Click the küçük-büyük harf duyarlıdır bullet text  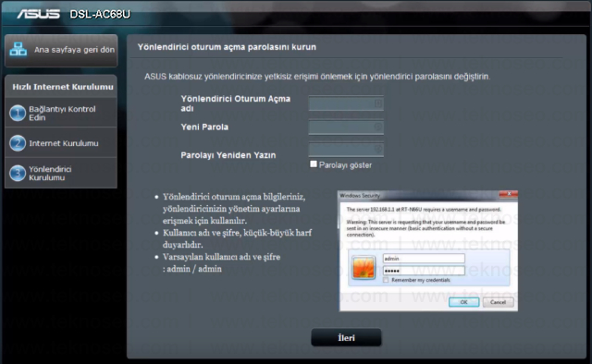pyautogui.click(x=237, y=238)
